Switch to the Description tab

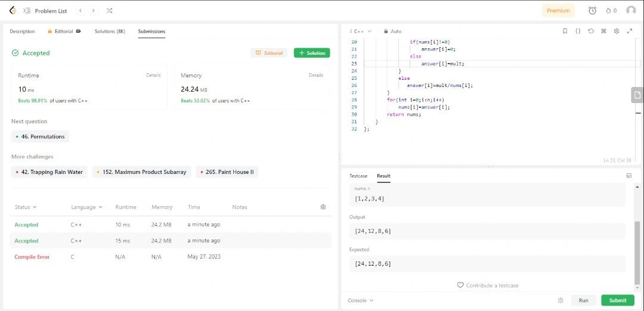point(22,32)
